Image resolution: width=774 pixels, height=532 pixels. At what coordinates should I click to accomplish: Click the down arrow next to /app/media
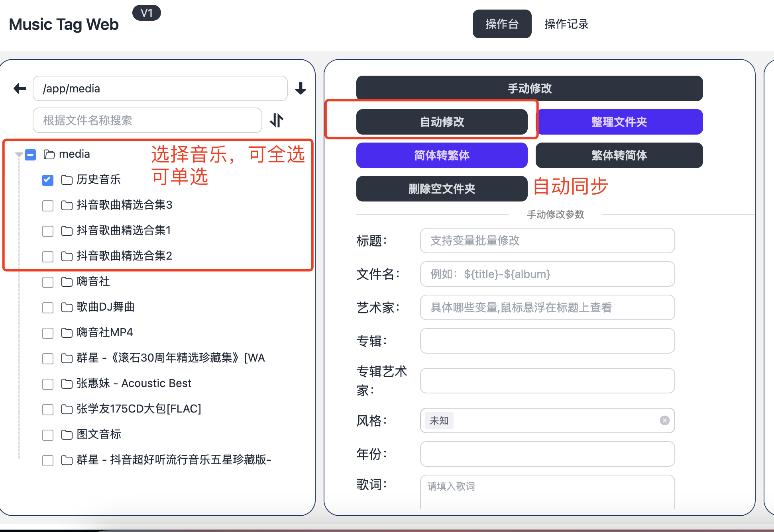tap(301, 88)
